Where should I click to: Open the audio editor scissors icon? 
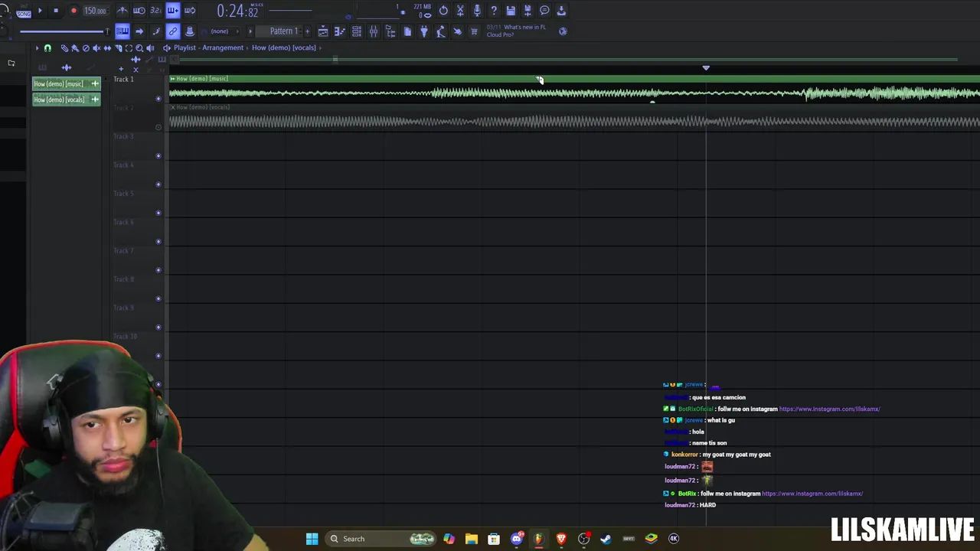(460, 11)
